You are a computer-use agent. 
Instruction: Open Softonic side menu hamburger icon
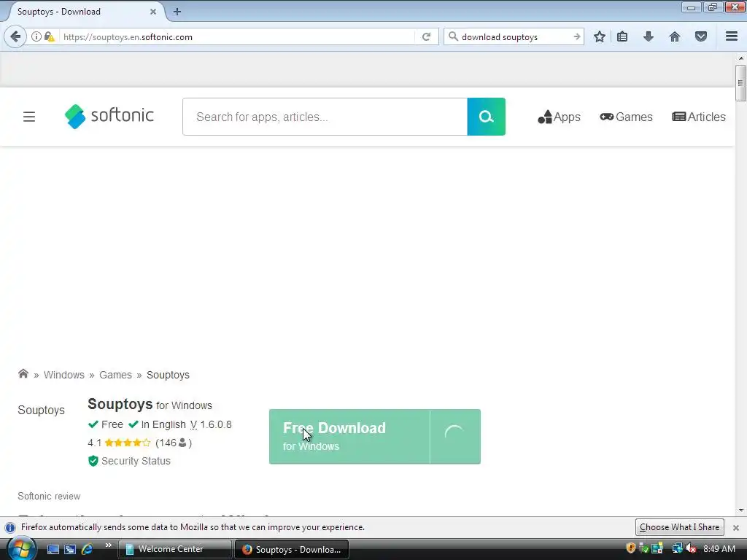tap(29, 117)
